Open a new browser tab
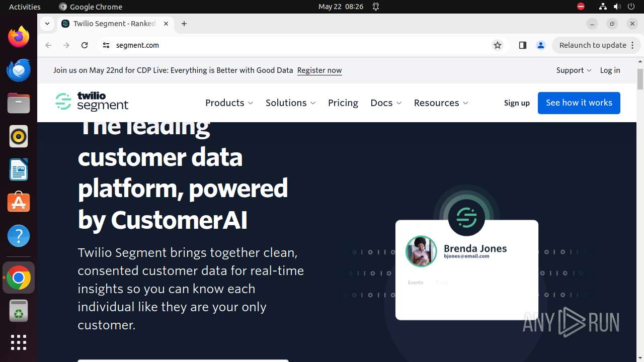The width and height of the screenshot is (644, 362). pyautogui.click(x=184, y=24)
